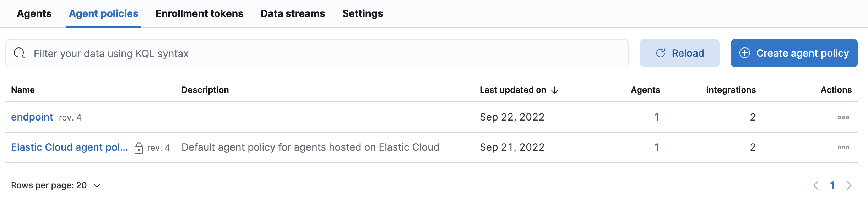
Task: Click the next page chevron
Action: [850, 185]
